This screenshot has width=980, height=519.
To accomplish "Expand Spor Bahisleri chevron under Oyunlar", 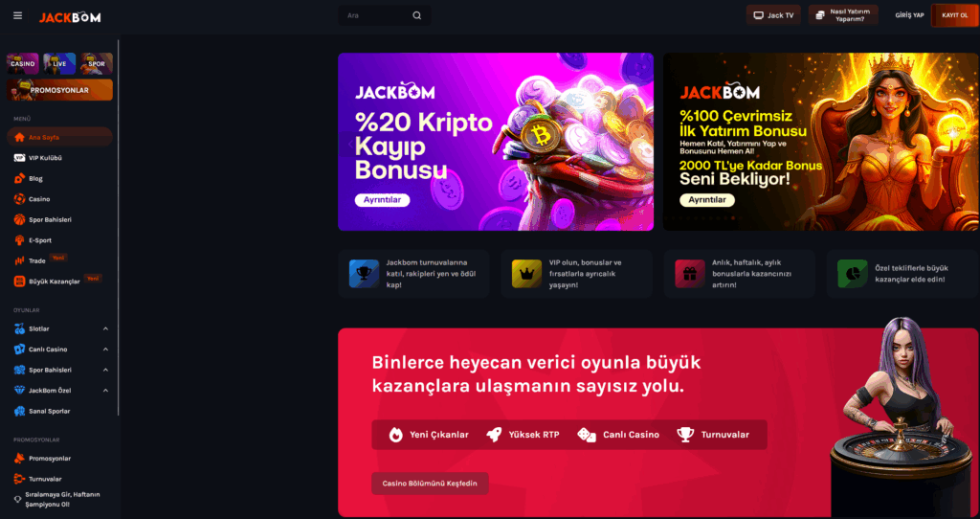I will 105,370.
